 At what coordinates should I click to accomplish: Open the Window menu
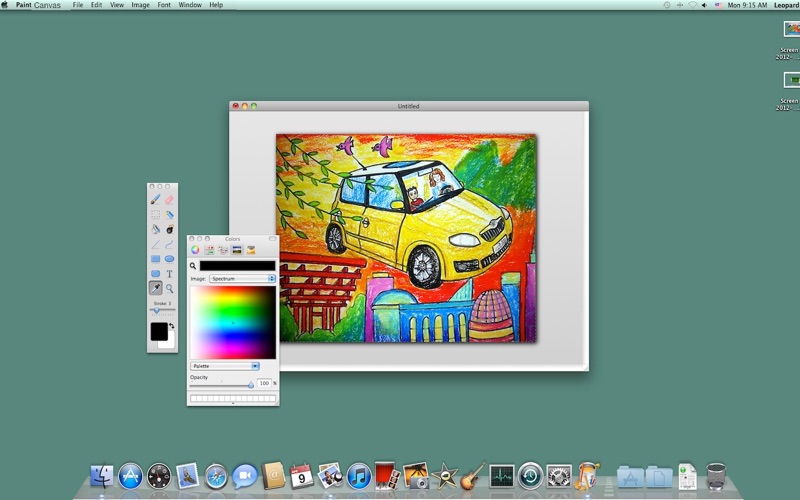coord(190,5)
